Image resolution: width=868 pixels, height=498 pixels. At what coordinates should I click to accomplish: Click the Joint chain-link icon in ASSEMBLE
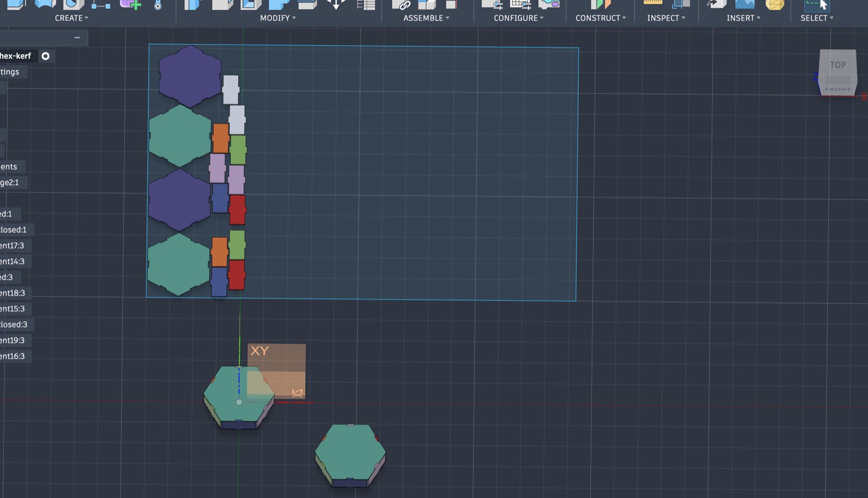coord(401,4)
